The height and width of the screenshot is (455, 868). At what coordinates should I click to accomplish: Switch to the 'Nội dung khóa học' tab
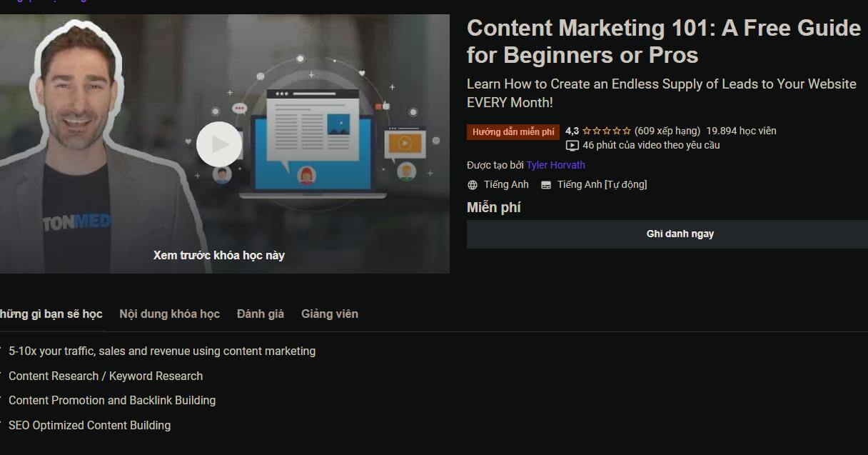[x=169, y=314]
